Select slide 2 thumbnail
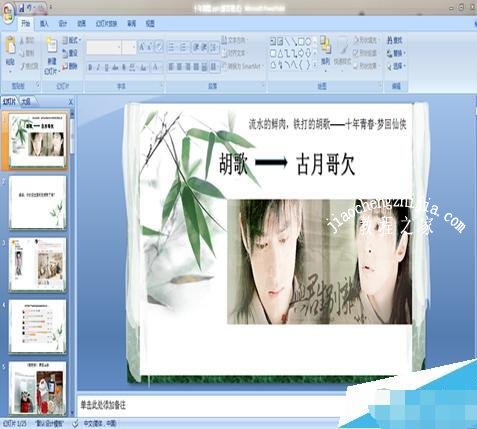Screen dimensions: 477x429 (37, 202)
